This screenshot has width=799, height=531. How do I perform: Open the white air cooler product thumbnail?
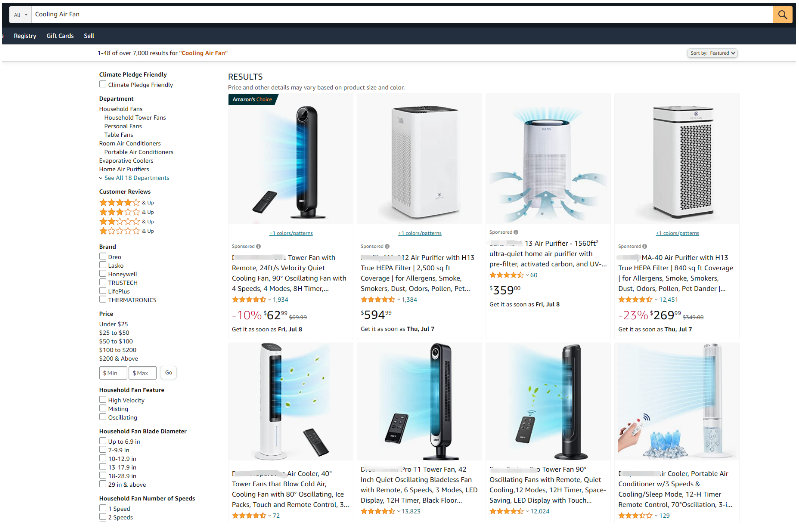tap(290, 402)
